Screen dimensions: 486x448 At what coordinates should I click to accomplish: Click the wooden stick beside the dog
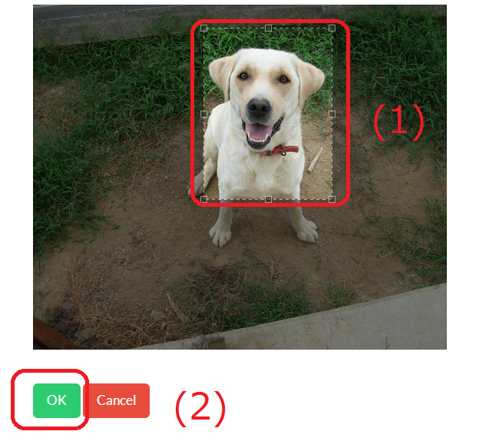[316, 160]
